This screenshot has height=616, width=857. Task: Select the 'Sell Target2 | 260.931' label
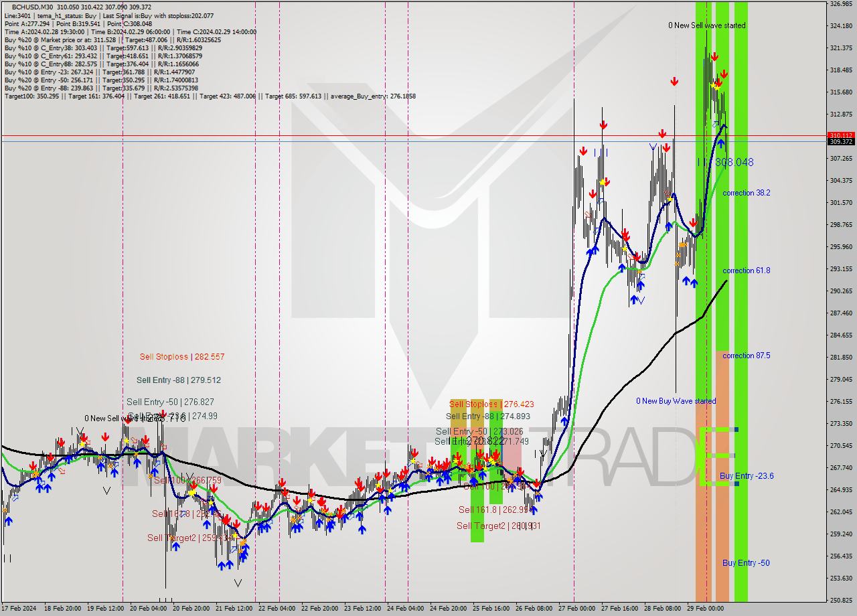(x=499, y=526)
